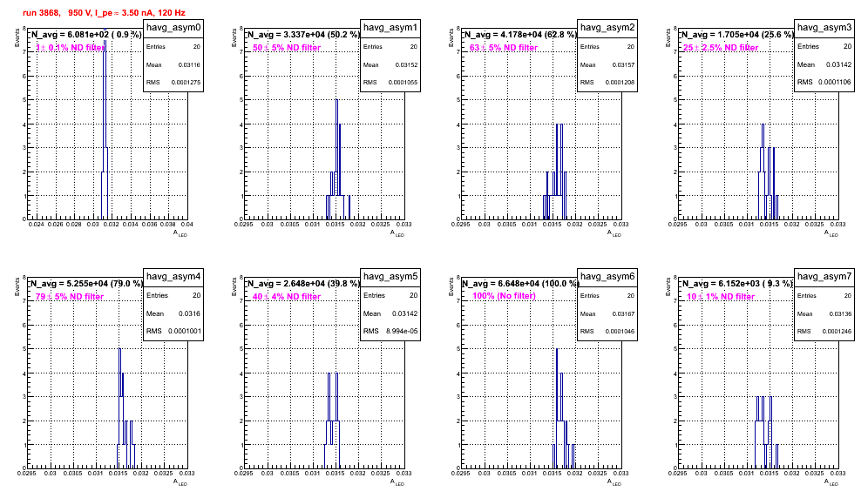868x498 pixels.
Task: Select RMS value 0.0001106 in havg_asym3
Action: [835, 82]
